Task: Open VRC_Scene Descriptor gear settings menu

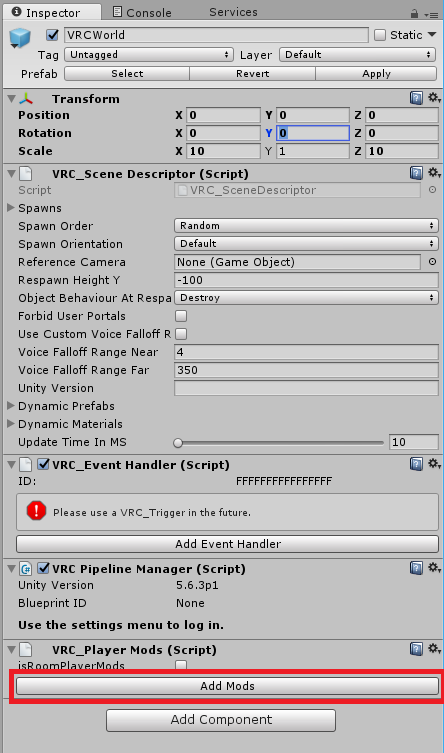Action: pos(434,172)
